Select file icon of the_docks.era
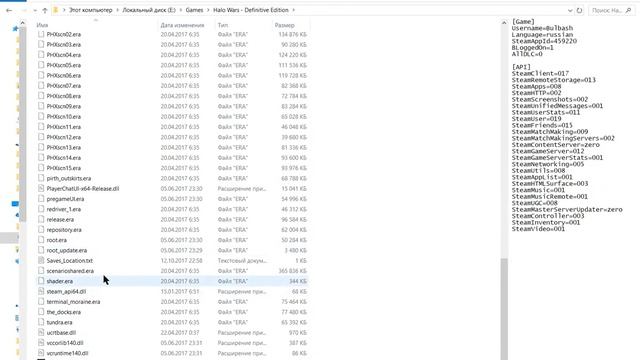640x360 pixels. pyautogui.click(x=41, y=312)
